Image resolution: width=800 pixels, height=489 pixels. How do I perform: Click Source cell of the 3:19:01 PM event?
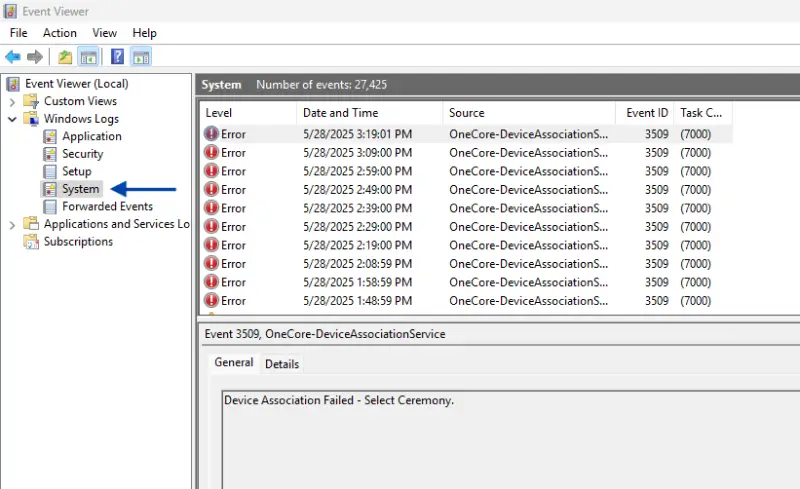(529, 134)
